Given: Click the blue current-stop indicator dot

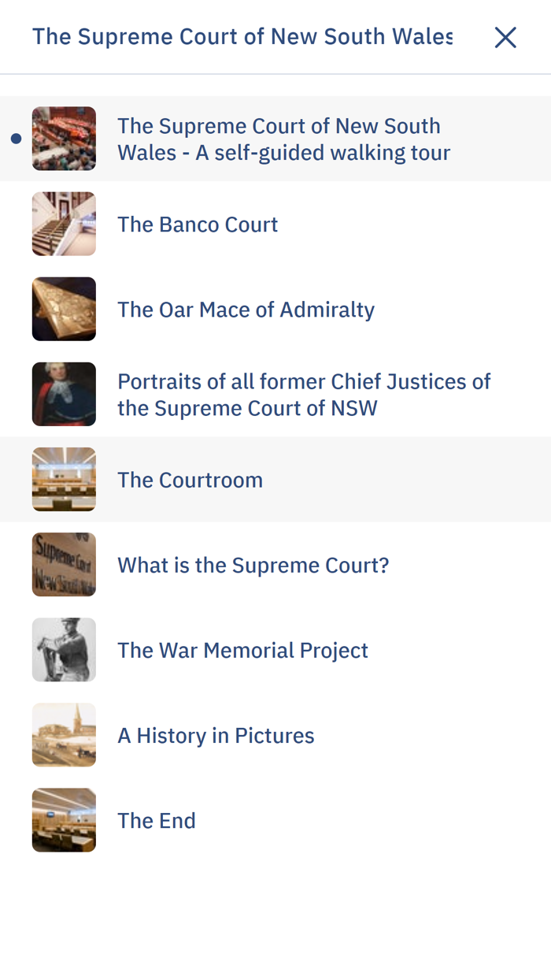Looking at the screenshot, I should coord(15,138).
